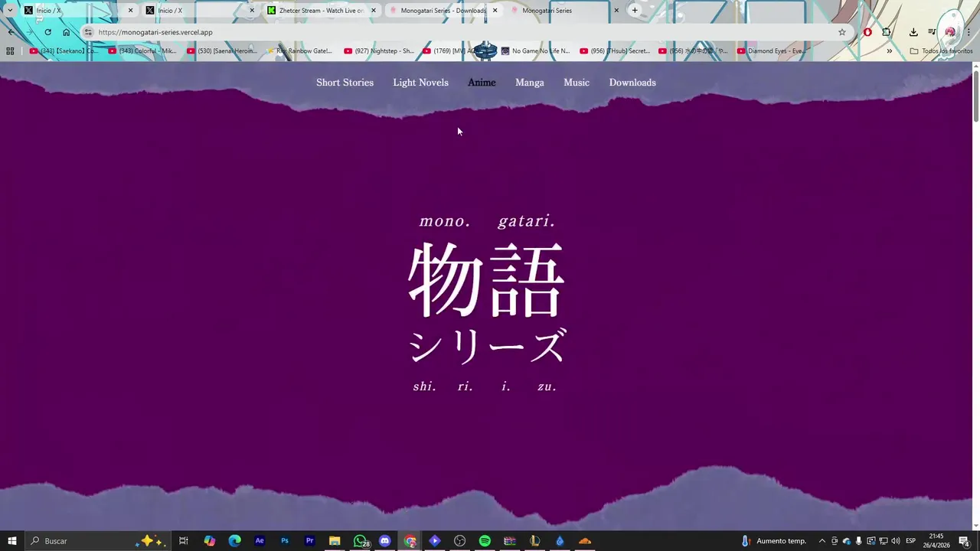Screen dimensions: 980x551
Task: Go back to previous page
Action: [x=11, y=32]
